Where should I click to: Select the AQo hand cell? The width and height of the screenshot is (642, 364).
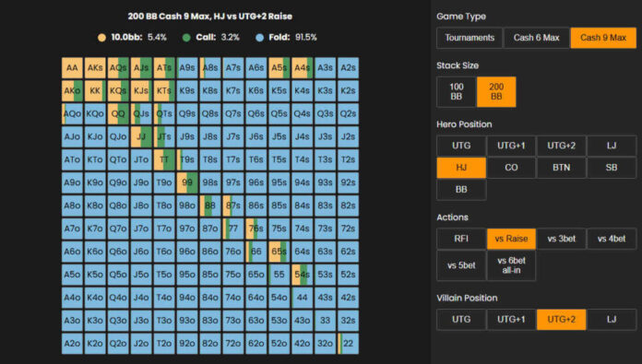coord(72,113)
